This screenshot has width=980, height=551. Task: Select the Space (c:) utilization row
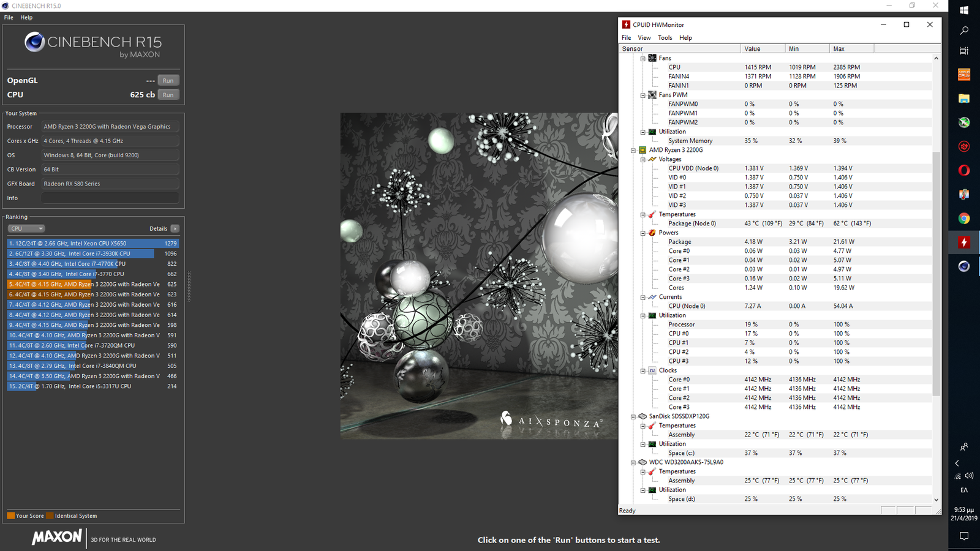pyautogui.click(x=777, y=453)
